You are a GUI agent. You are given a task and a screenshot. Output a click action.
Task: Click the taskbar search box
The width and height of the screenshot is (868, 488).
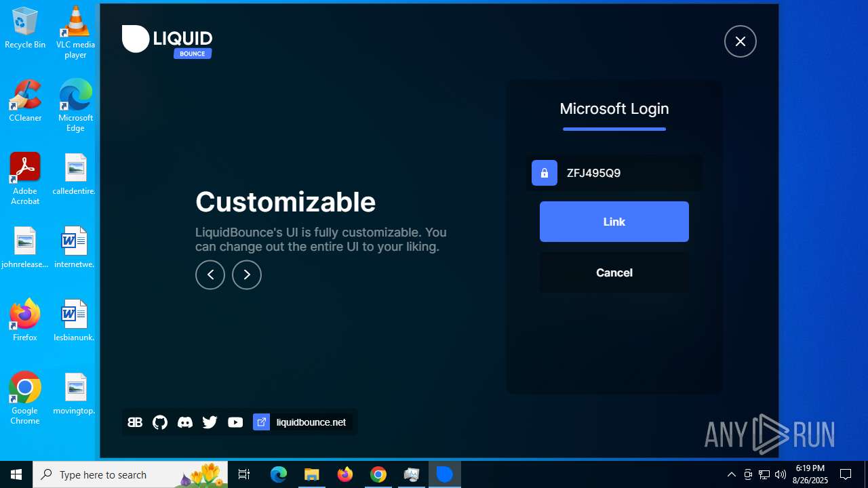131,474
